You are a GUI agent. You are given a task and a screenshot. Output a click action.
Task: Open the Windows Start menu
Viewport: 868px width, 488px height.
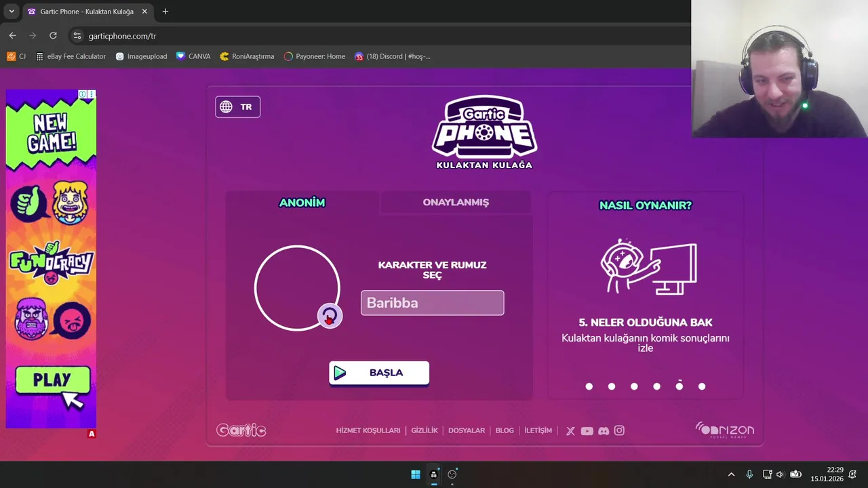click(416, 474)
